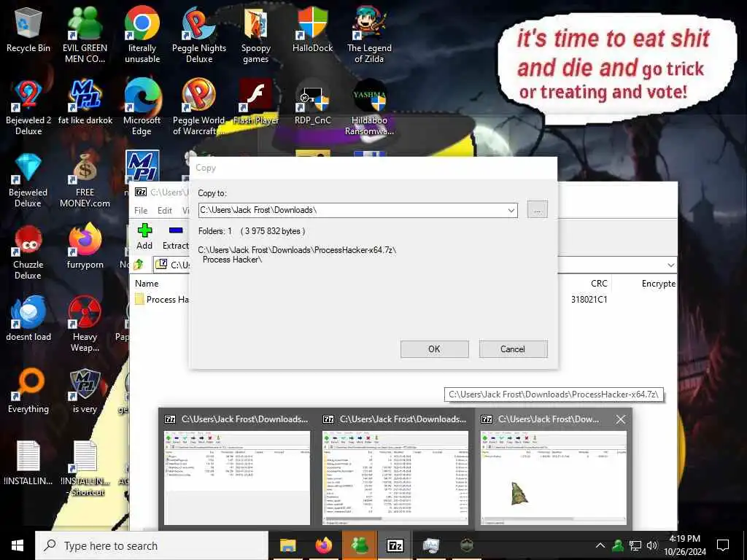Open The Legend of Zilda shortcut

369,35
